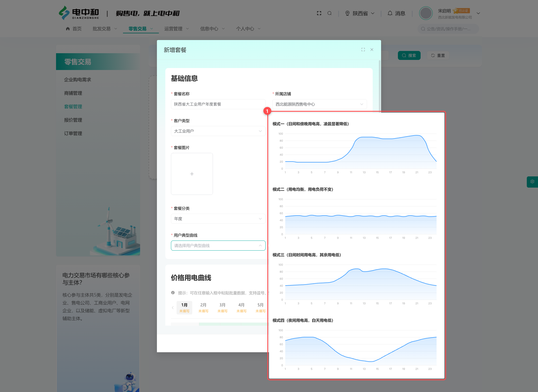The width and height of the screenshot is (538, 392).
Task: Expand the 批发交易 menu
Action: [105, 29]
